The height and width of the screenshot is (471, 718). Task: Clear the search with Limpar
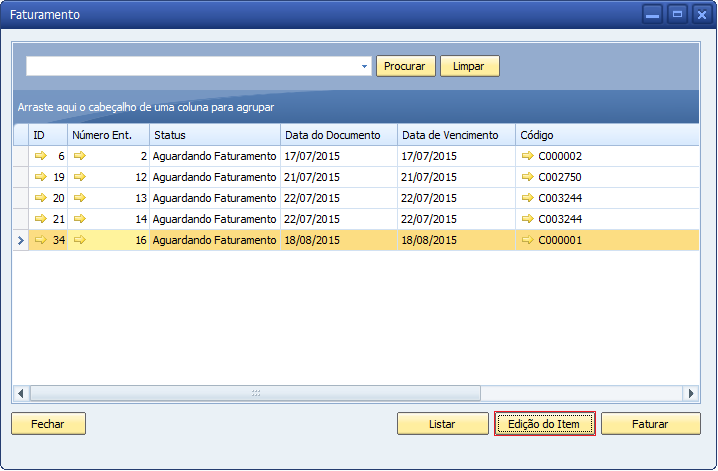tap(469, 66)
